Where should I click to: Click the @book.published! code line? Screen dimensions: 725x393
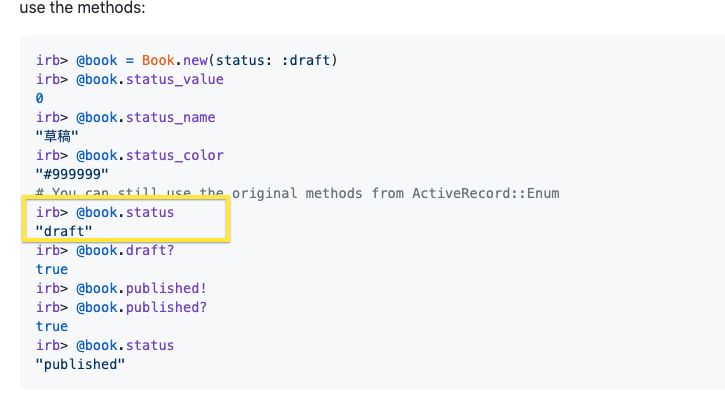click(x=122, y=288)
